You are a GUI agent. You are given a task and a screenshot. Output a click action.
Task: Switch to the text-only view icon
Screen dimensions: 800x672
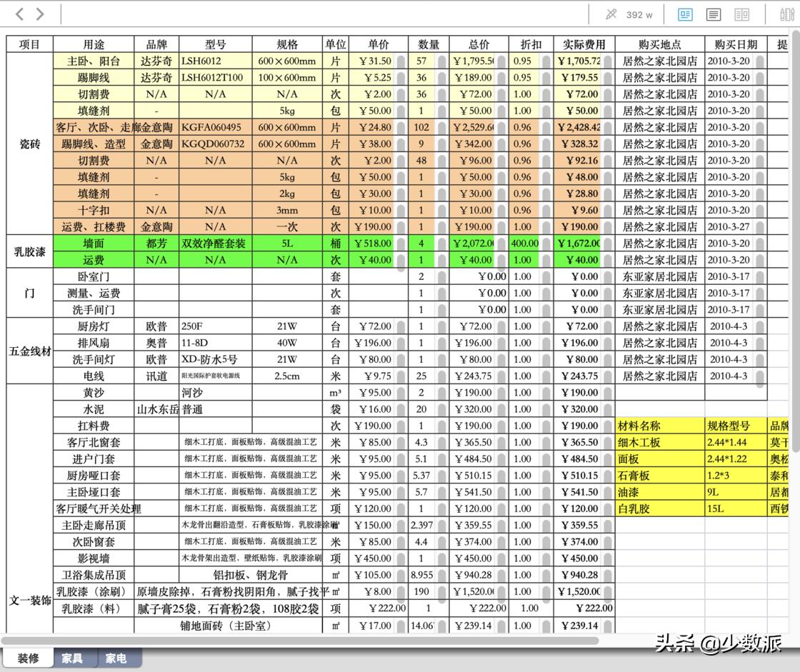click(x=713, y=14)
